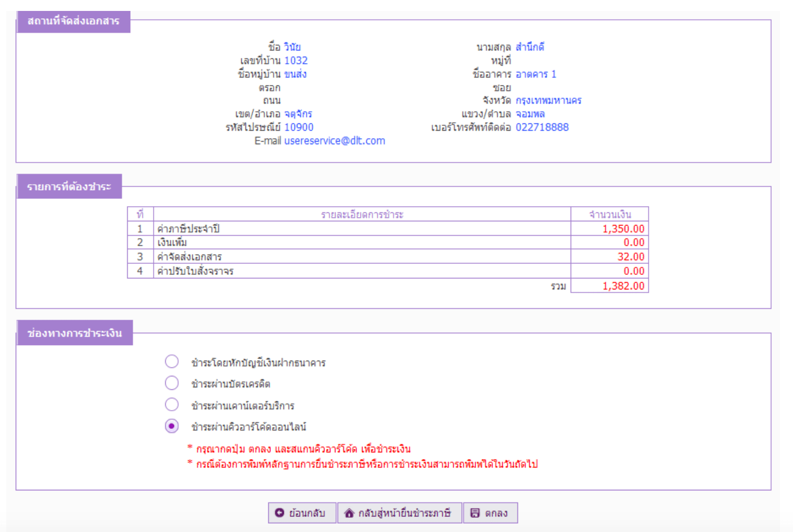This screenshot has width=793, height=532.
Task: Pick ชำระผ่านคิวอาร์โค้ดออนไลน์ radio button
Action: pos(171,426)
